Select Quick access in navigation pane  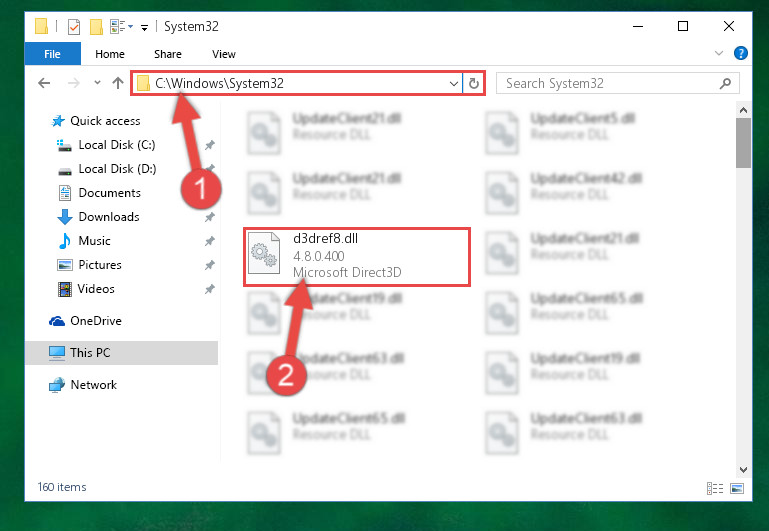click(105, 121)
